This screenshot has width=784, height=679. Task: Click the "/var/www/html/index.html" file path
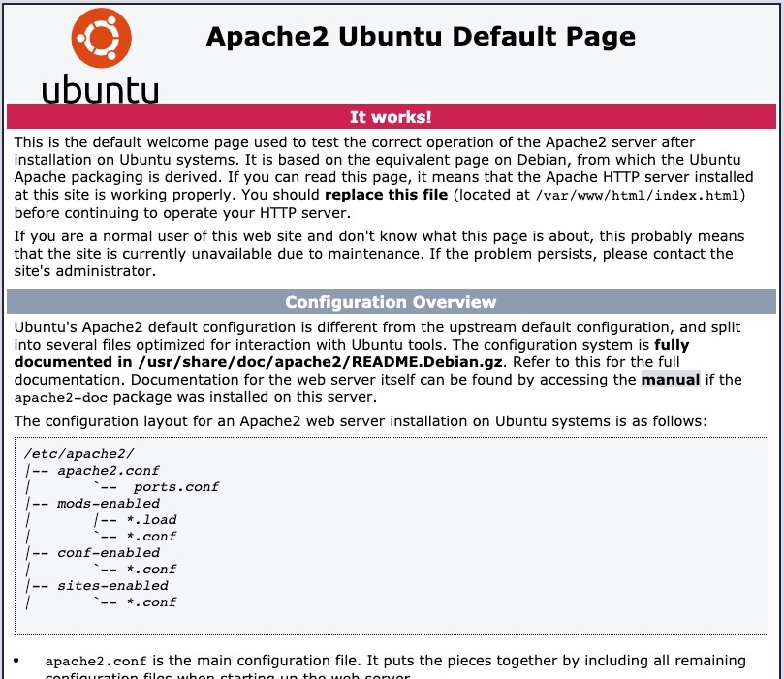pos(637,195)
